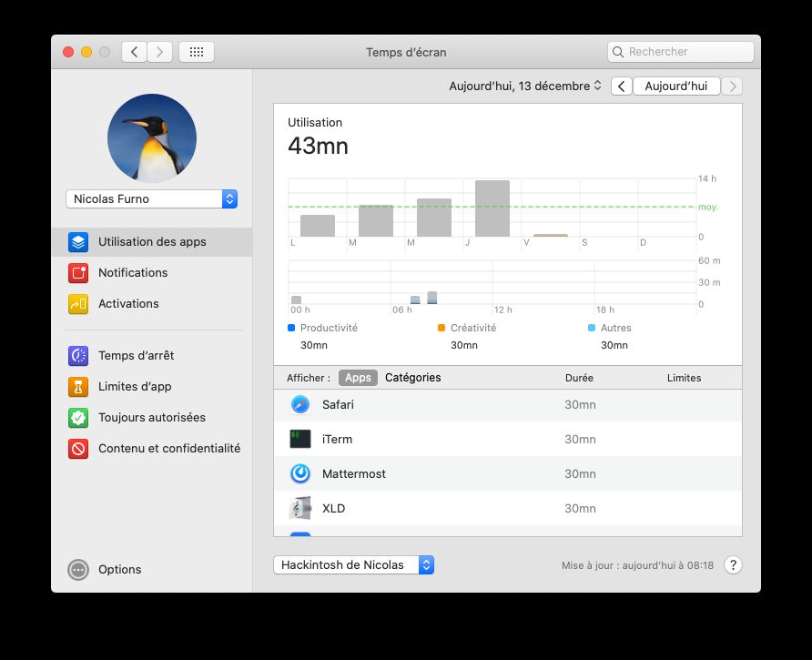Select the Temps d'arrêt icon
812x660 pixels.
coord(78,356)
